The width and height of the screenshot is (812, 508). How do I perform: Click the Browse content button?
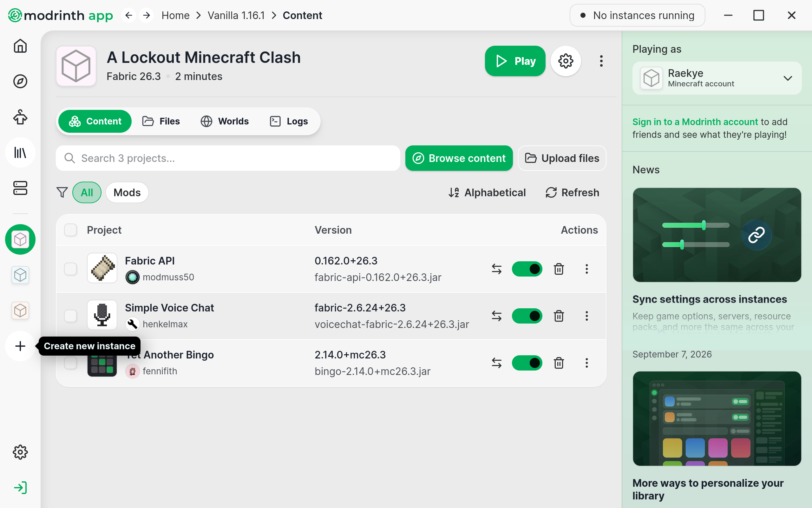[x=459, y=158]
